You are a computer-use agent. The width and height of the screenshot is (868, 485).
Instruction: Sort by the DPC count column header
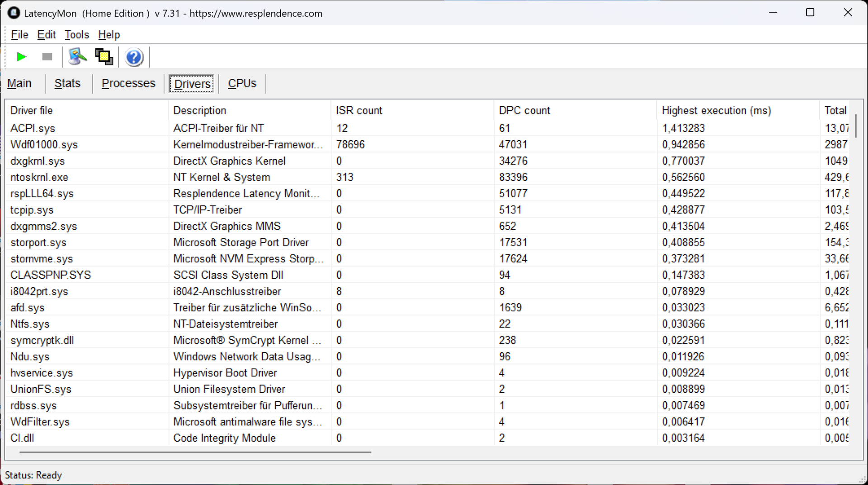click(x=524, y=110)
